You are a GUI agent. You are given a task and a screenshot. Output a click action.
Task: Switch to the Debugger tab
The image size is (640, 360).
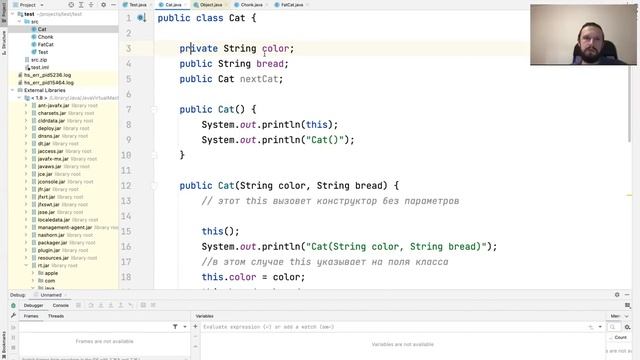pyautogui.click(x=33, y=305)
